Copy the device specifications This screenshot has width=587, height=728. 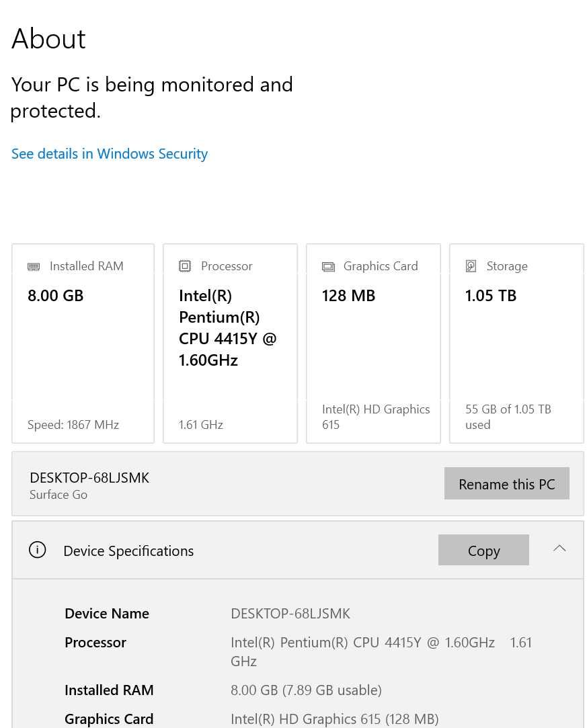pyautogui.click(x=483, y=550)
